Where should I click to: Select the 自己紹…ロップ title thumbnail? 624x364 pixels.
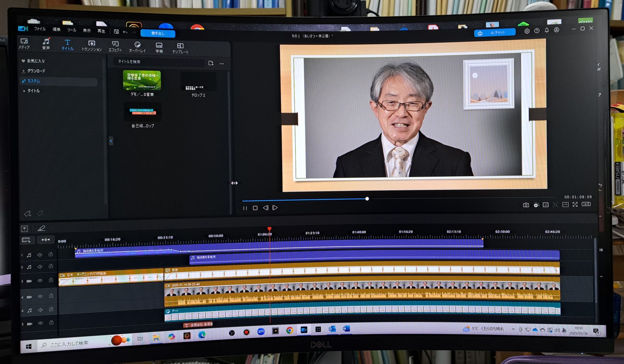click(142, 112)
